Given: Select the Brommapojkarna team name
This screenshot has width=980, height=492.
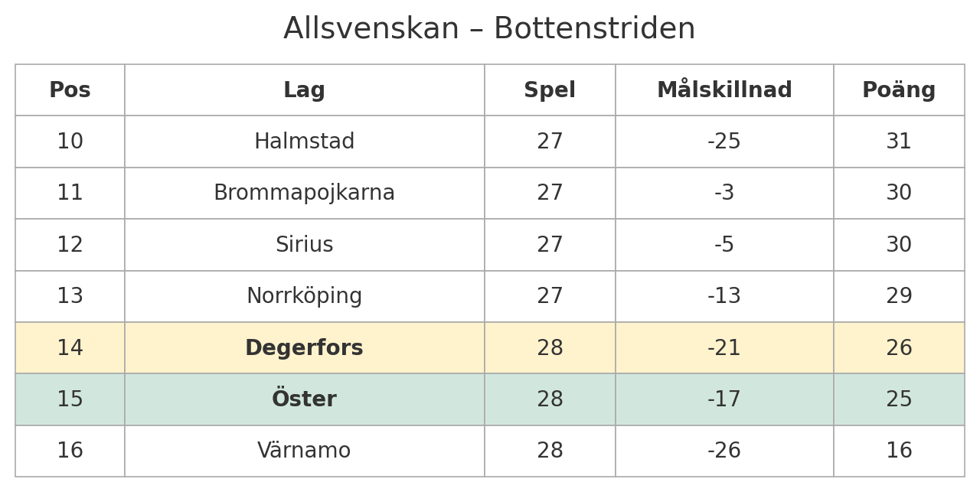Looking at the screenshot, I should click(x=304, y=193).
